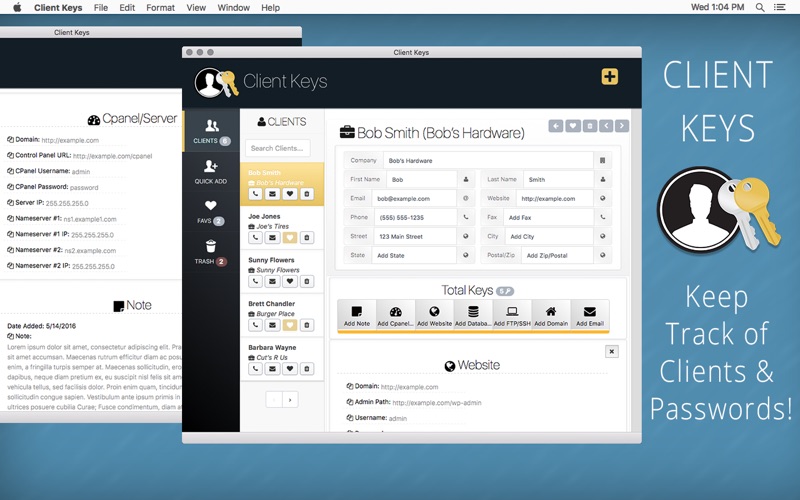Viewport: 800px width, 500px height.
Task: Click the Add Note key icon
Action: pos(357,315)
